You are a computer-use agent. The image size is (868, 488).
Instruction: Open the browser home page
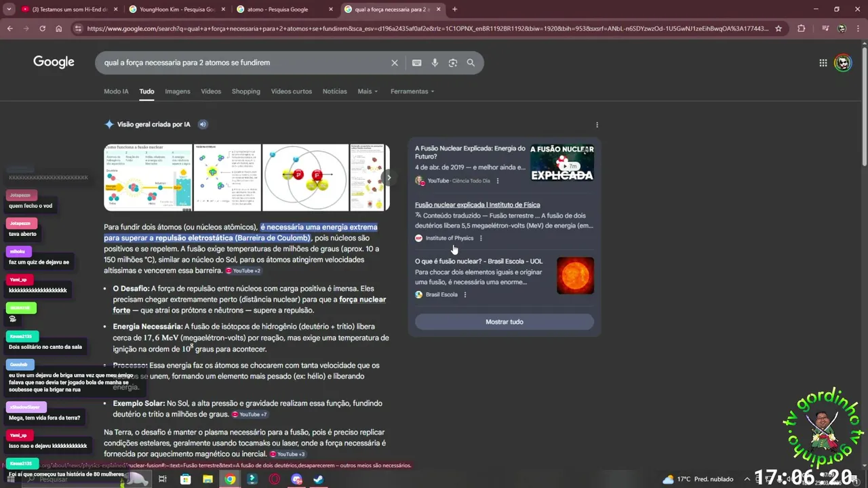pyautogui.click(x=58, y=28)
